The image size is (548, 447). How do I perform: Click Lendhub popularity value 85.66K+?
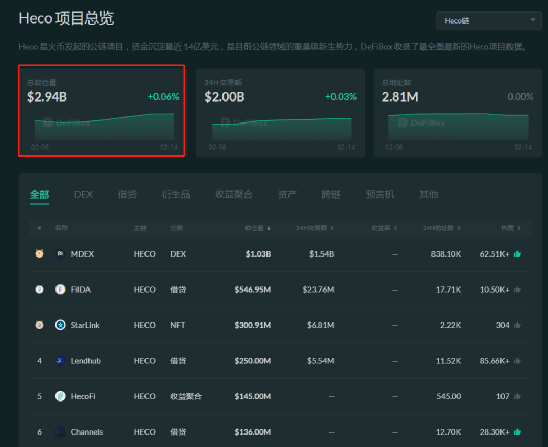(x=494, y=361)
